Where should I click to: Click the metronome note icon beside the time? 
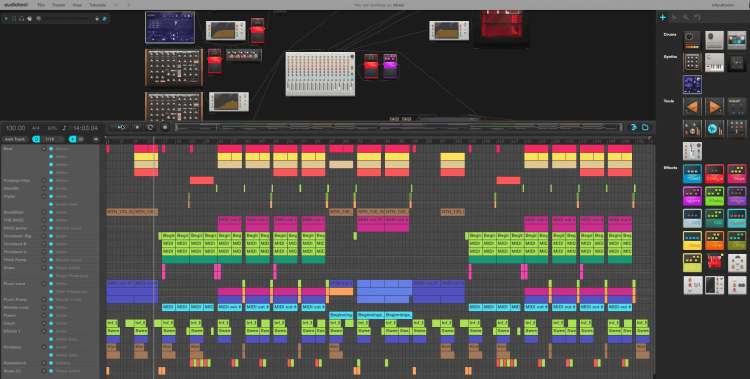coord(64,128)
